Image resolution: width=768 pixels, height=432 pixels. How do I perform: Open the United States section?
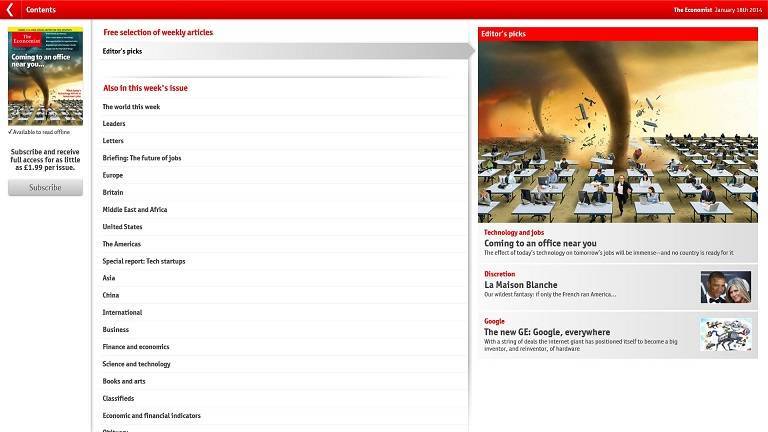coord(283,227)
